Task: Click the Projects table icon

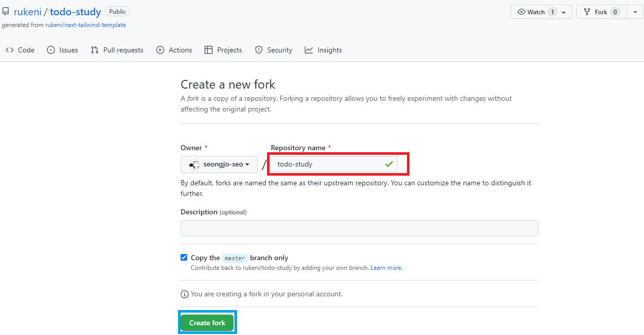Action: (x=209, y=50)
